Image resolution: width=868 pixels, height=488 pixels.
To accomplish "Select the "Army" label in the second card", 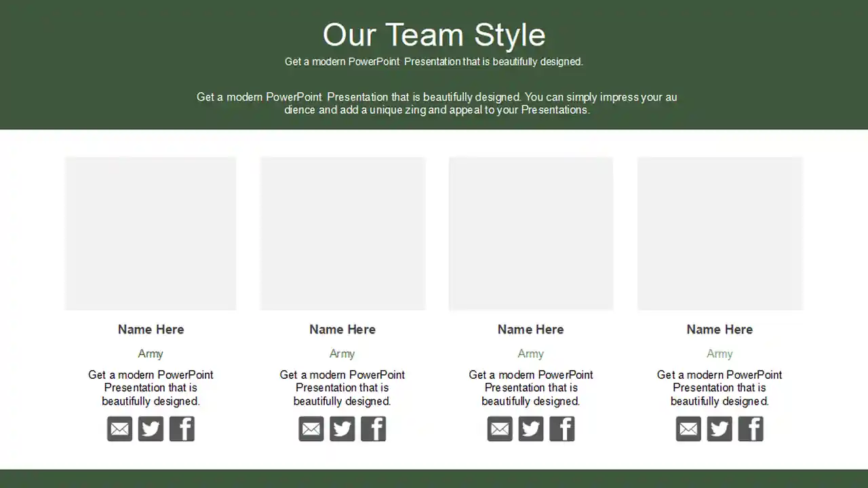I will tap(342, 354).
